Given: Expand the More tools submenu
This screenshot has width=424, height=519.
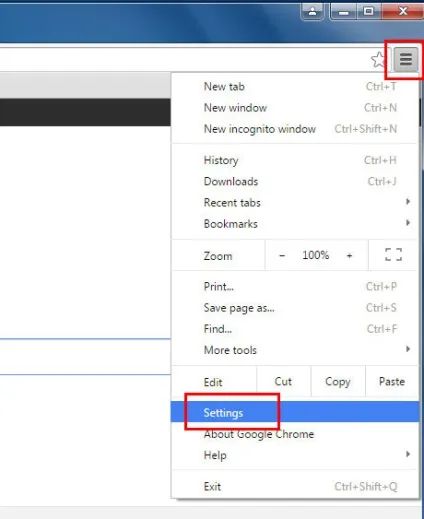Looking at the screenshot, I should (x=295, y=350).
